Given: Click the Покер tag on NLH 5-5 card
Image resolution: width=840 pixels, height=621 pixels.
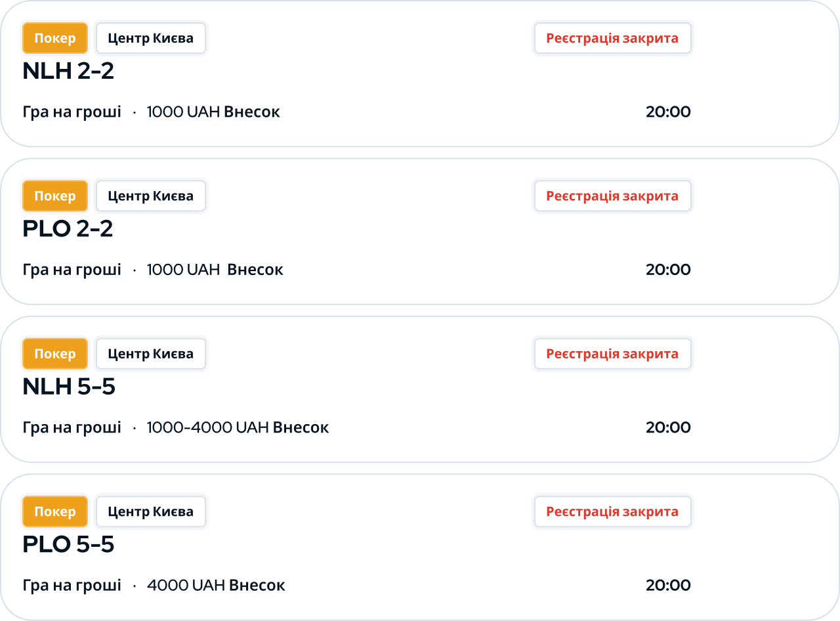Looking at the screenshot, I should (x=55, y=354).
